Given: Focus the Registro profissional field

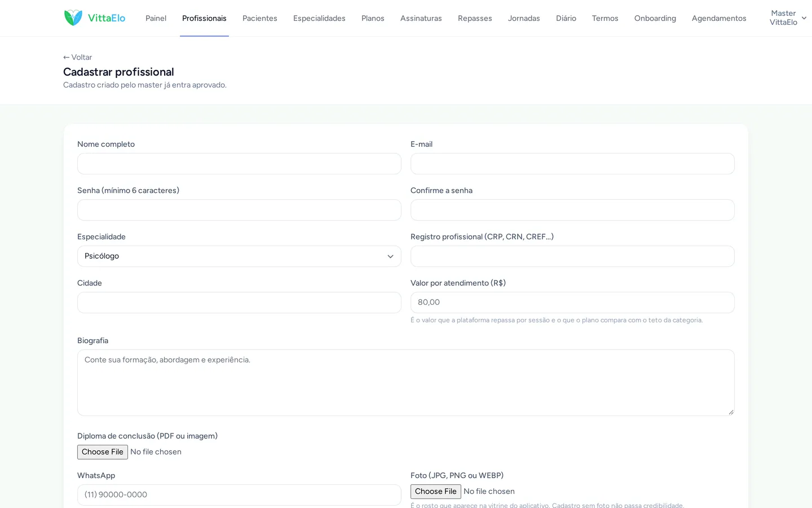Looking at the screenshot, I should click(x=572, y=256).
